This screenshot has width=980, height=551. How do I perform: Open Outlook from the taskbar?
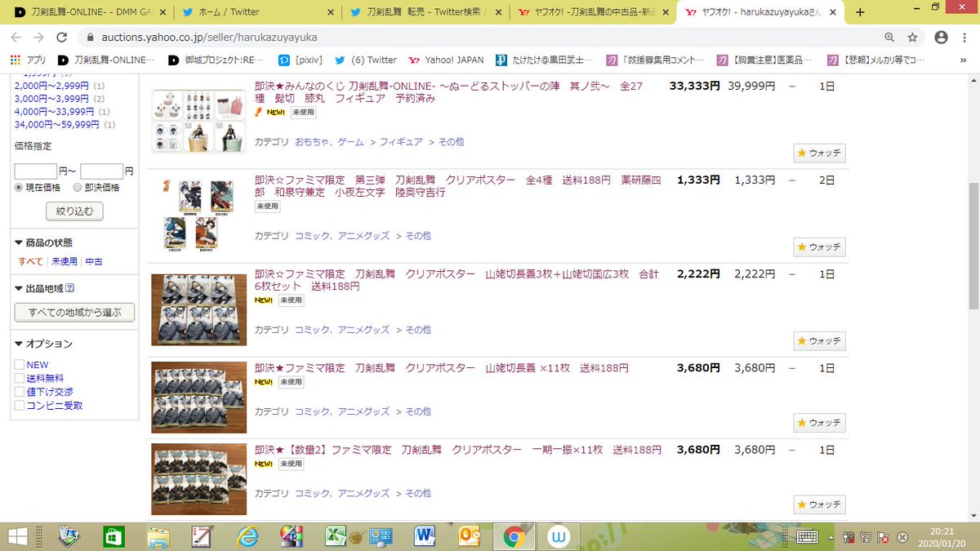tap(469, 536)
